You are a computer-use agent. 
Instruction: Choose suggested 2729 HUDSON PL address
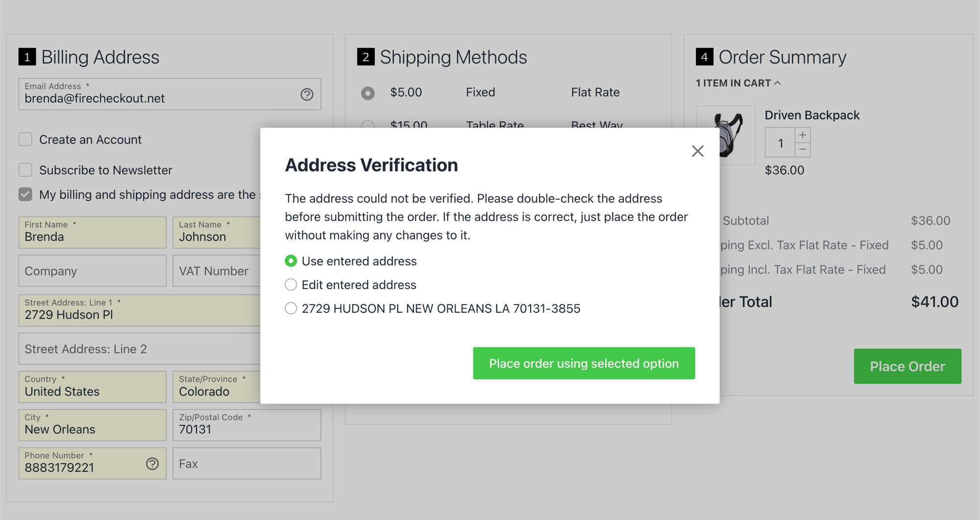click(291, 308)
